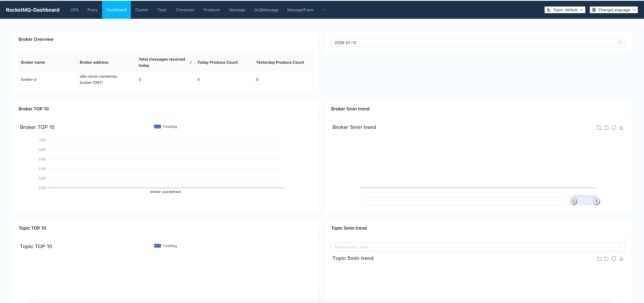Click the broker-a cell
Screen dimensions: 644x303
point(48,79)
